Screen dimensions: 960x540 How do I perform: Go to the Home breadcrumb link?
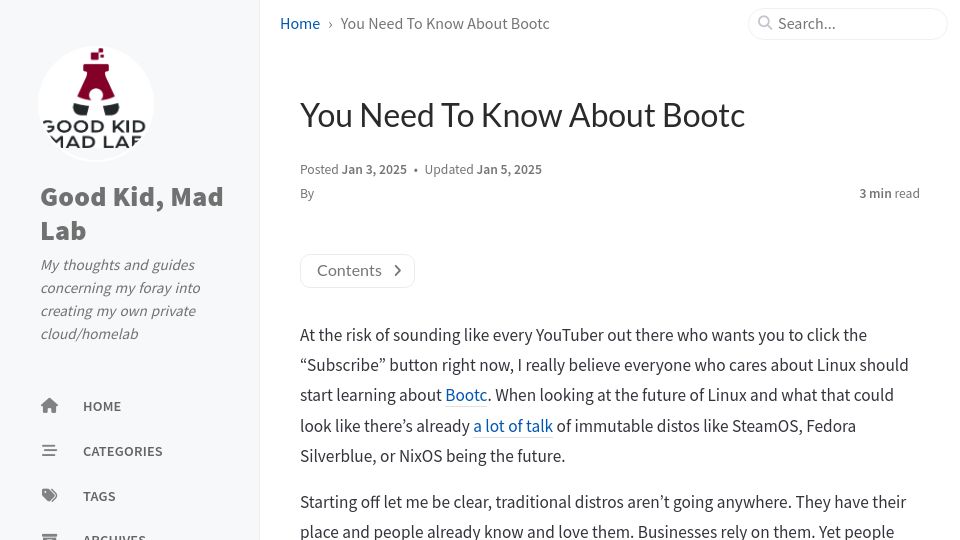[x=300, y=24]
